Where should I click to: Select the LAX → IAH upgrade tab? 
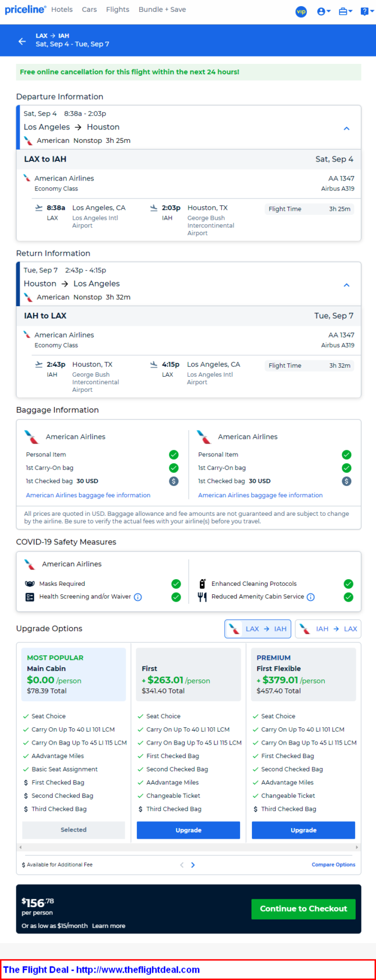258,629
